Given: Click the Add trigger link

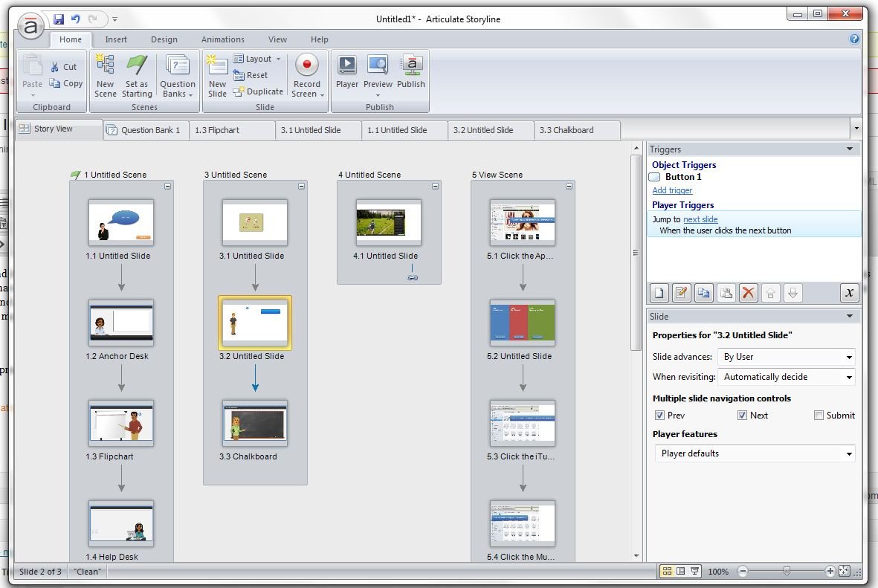Looking at the screenshot, I should point(672,190).
